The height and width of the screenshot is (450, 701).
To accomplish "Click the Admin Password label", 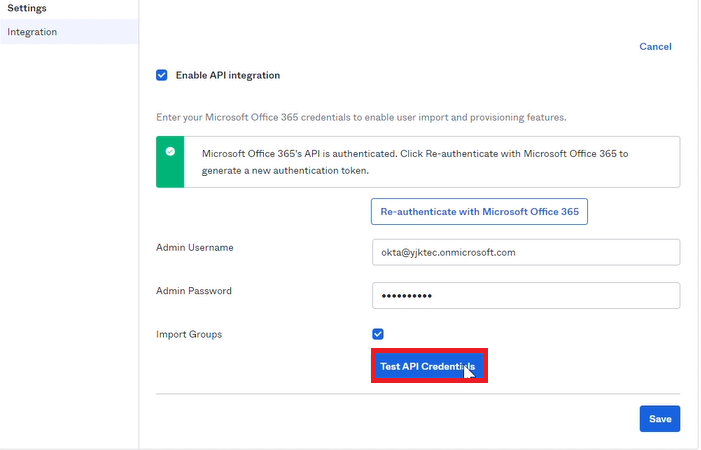I will tap(194, 291).
